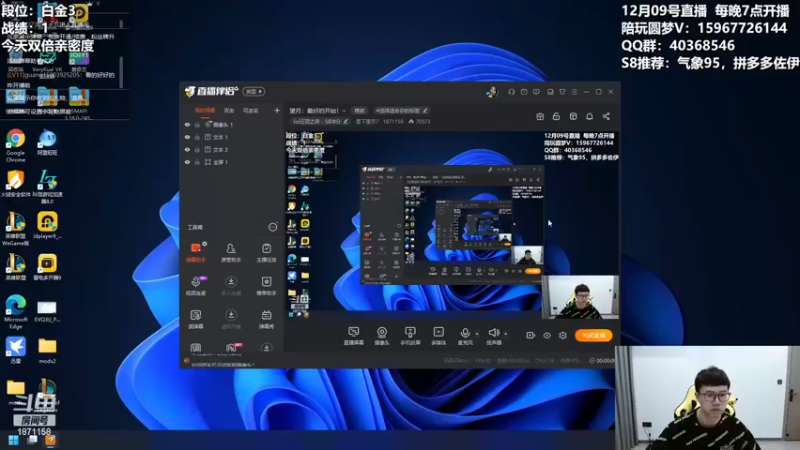The image size is (800, 450).
Task: Hide the 摄像头 1 source
Action: click(x=187, y=124)
